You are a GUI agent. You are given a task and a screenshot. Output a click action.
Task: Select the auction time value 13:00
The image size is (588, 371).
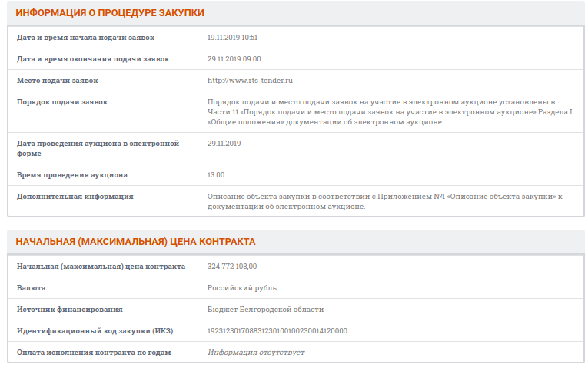(x=216, y=175)
